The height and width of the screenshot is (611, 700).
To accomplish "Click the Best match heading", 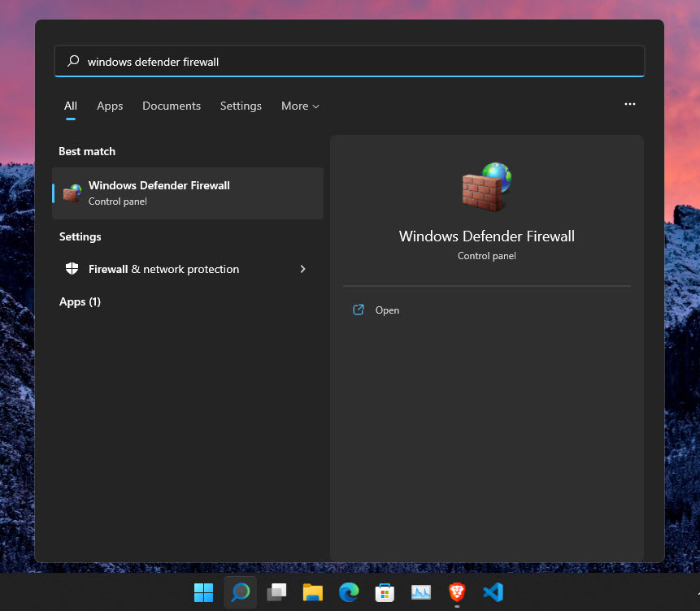I will pos(87,151).
